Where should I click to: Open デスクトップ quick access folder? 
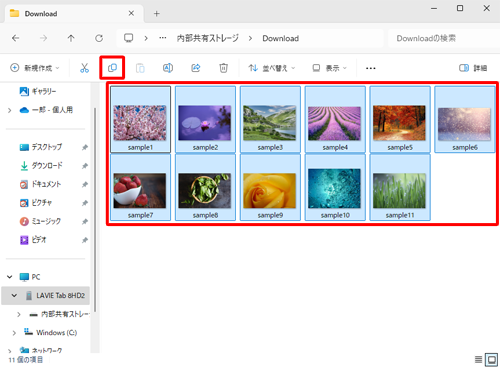coord(41,147)
